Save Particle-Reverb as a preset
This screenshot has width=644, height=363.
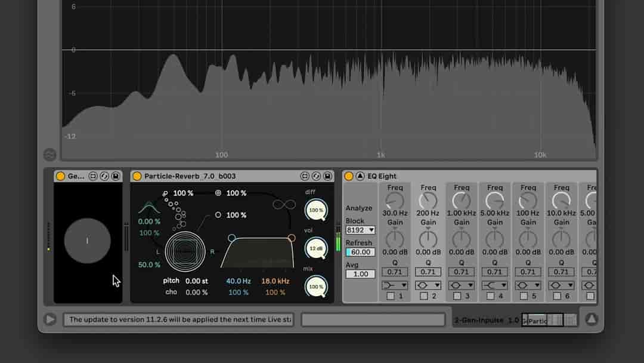click(327, 176)
